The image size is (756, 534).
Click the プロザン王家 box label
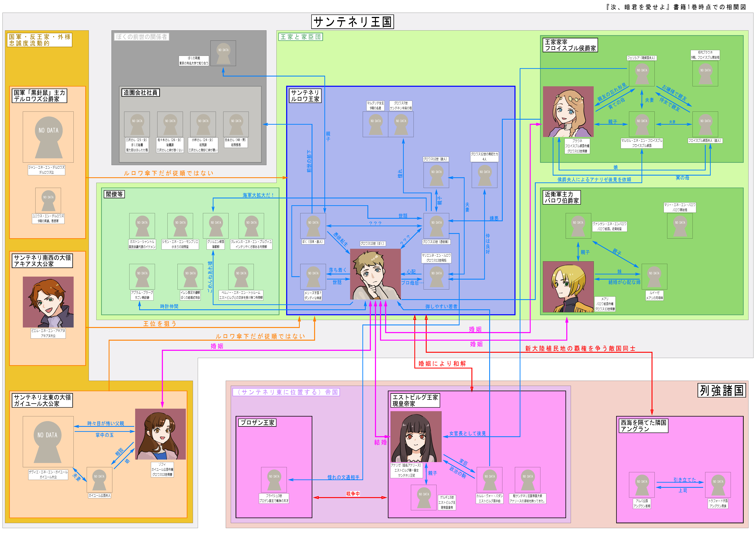click(x=257, y=422)
